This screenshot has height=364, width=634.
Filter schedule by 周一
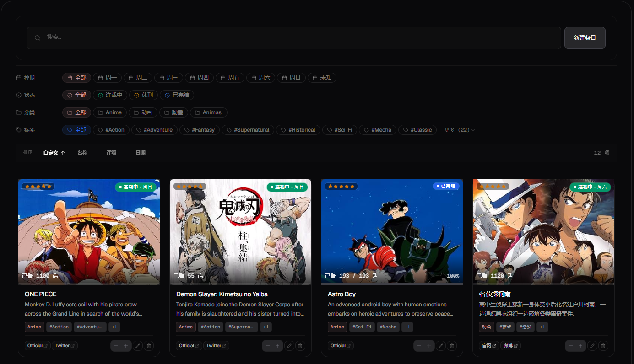pos(107,78)
